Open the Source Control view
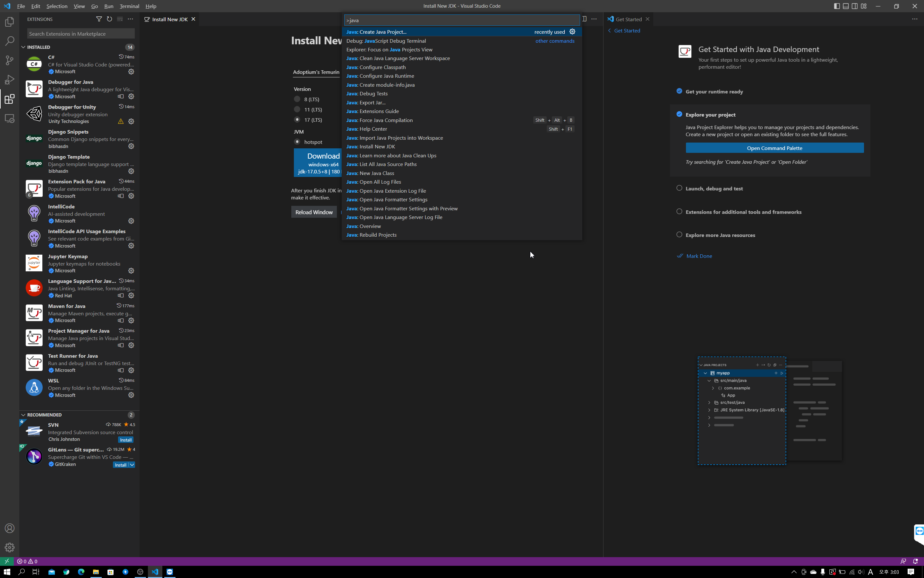The image size is (924, 578). coord(10,60)
